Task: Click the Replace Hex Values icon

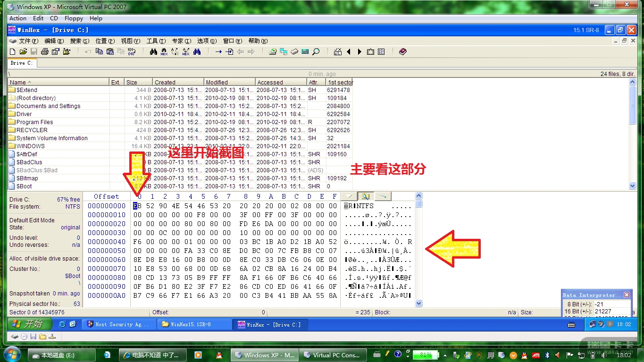Action: pos(186,51)
